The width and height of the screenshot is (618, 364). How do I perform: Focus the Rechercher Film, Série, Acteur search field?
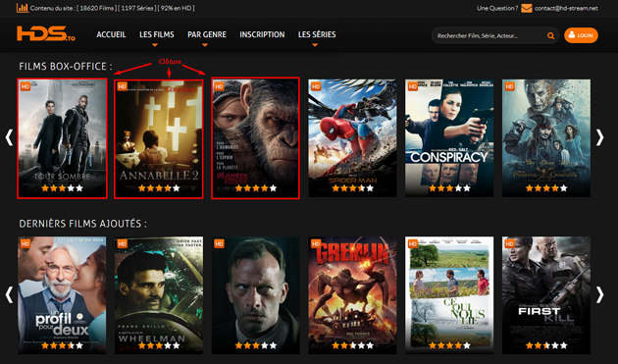tap(489, 36)
